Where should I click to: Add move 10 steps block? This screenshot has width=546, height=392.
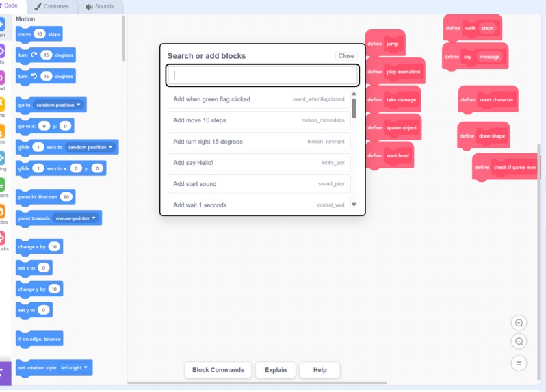pos(259,120)
